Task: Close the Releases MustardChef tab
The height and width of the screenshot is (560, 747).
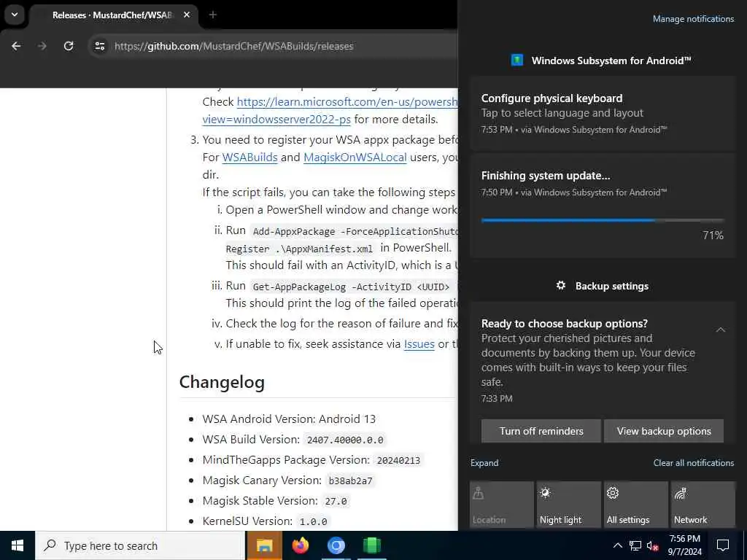Action: [x=187, y=15]
